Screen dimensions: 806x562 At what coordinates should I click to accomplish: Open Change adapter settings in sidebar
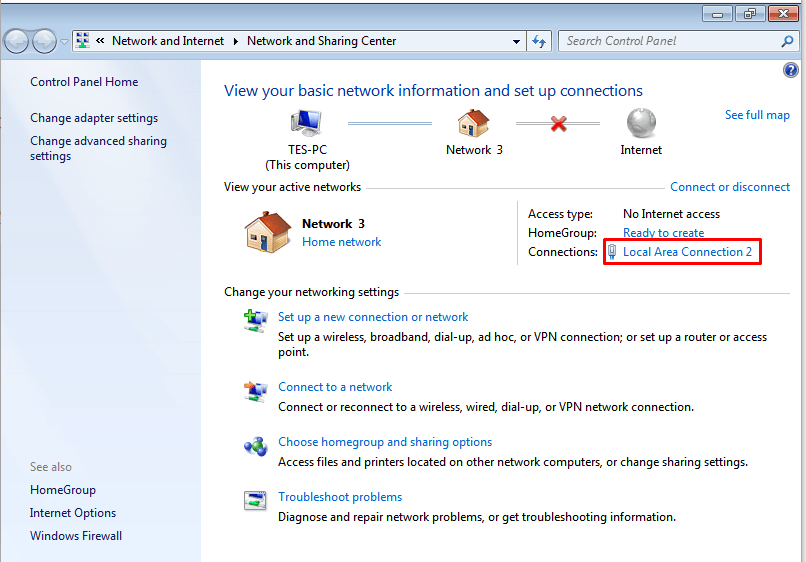tap(94, 118)
